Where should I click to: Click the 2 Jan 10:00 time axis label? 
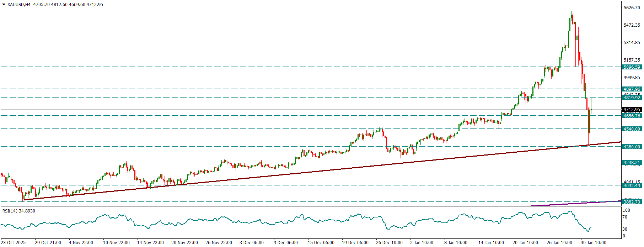point(422,243)
